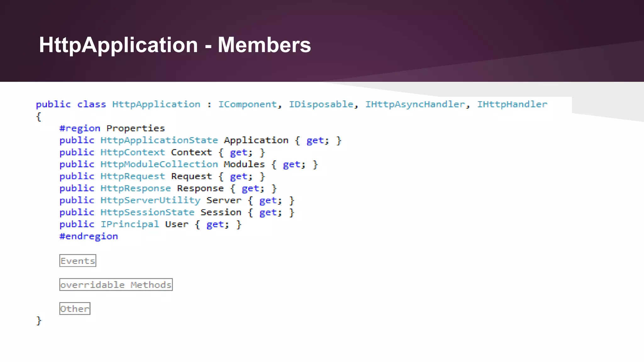Click the HttpServerUtility type name
The width and height of the screenshot is (644, 362).
pyautogui.click(x=150, y=200)
